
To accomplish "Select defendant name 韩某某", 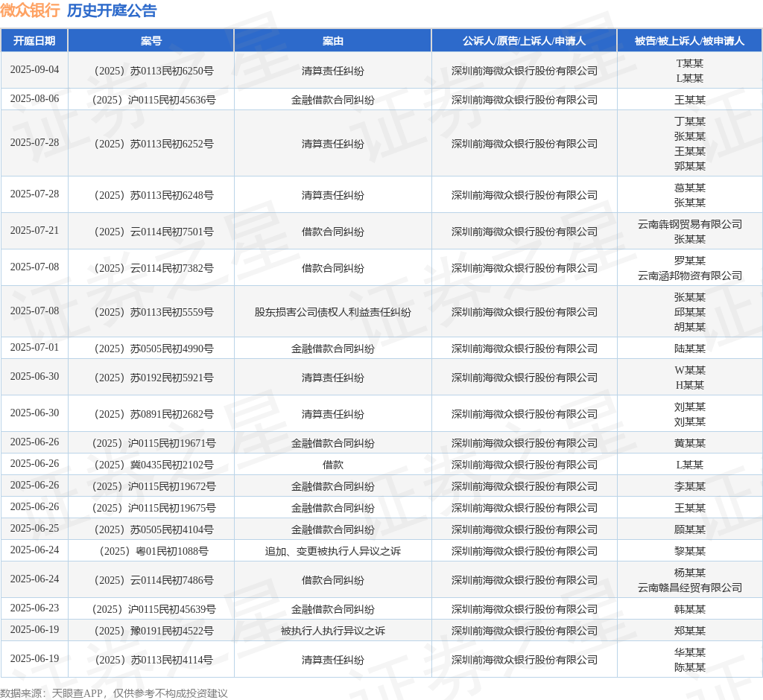I will 689,609.
